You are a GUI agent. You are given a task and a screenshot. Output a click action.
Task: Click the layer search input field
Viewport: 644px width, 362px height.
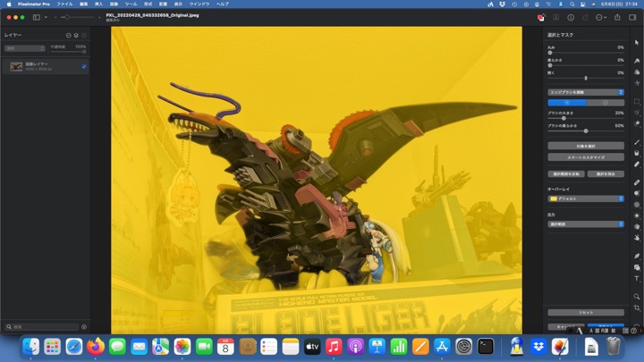coord(41,327)
